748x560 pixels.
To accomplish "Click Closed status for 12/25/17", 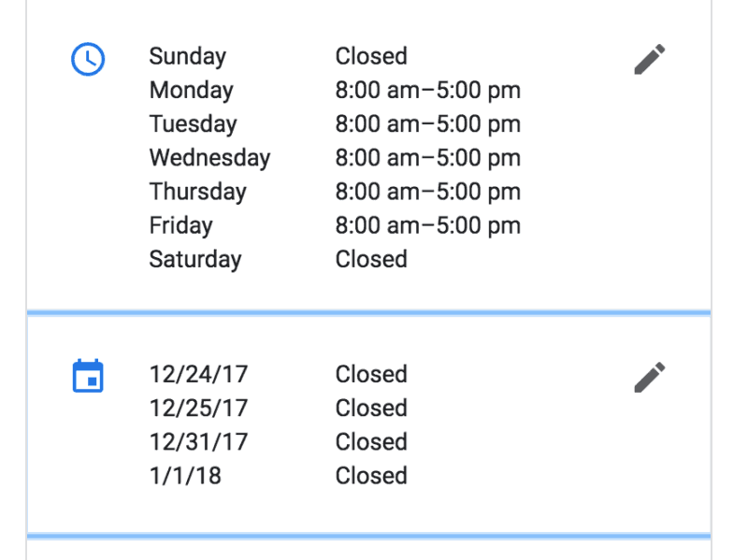I will (371, 409).
